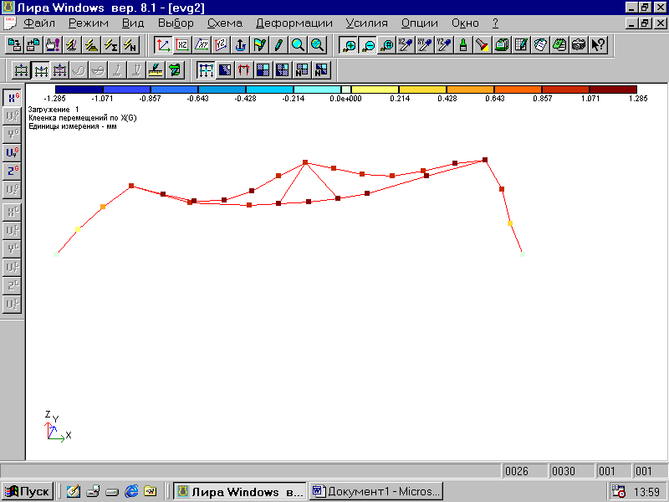Click the text 'Единицы измерения - мм'
The image size is (669, 502).
[73, 127]
